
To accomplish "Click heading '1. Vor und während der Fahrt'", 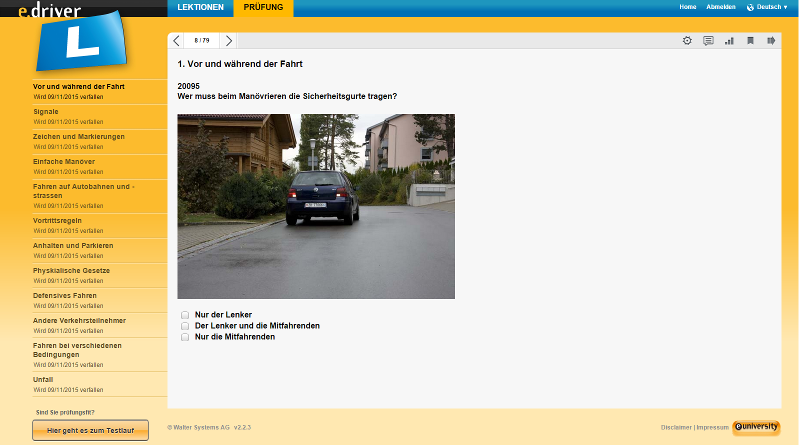I will [240, 64].
